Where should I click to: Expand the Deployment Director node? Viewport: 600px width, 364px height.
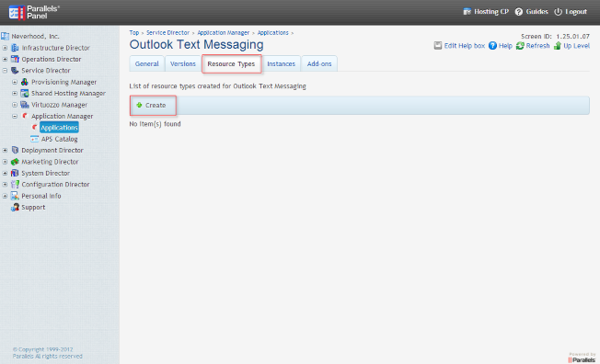pyautogui.click(x=5, y=150)
